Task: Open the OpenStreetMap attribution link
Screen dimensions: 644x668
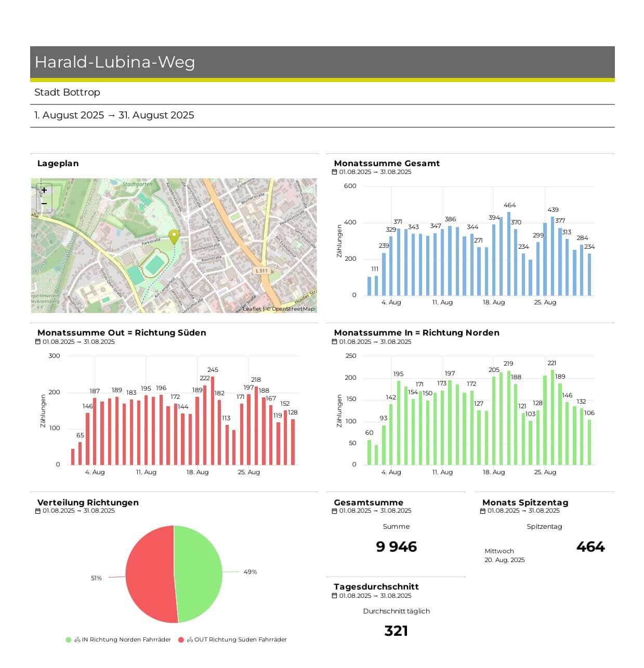Action: point(293,309)
